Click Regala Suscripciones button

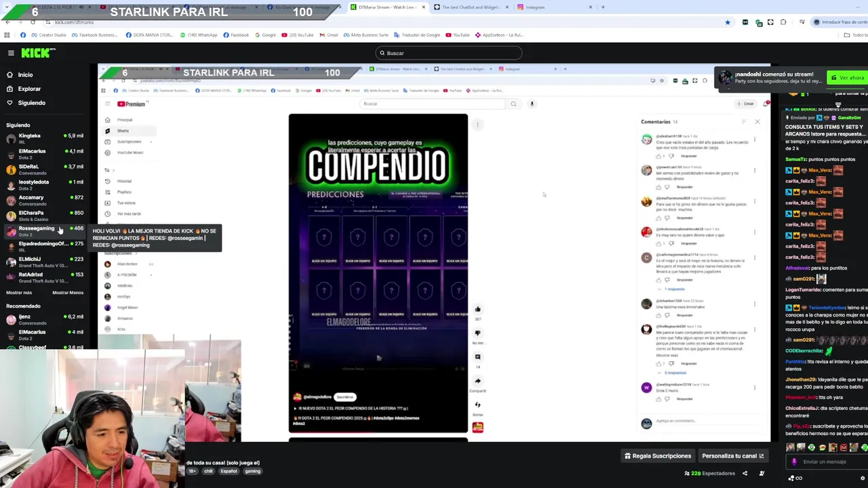(x=658, y=456)
